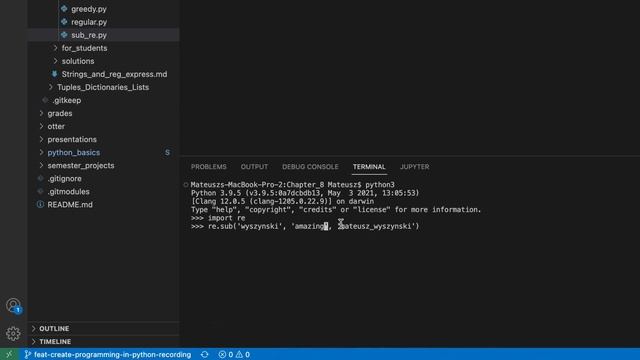Click the Python icon beside sub_re.py
This screenshot has width=640, height=360.
point(64,35)
